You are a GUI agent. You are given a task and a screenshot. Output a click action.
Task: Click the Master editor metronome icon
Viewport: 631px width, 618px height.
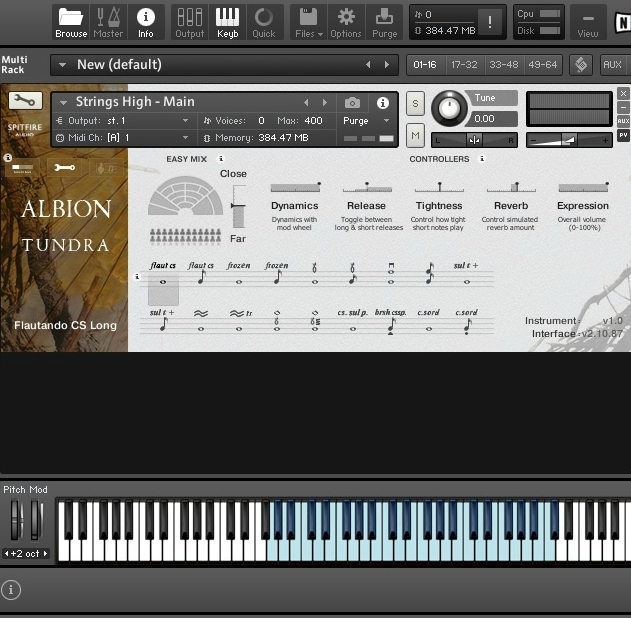(108, 21)
